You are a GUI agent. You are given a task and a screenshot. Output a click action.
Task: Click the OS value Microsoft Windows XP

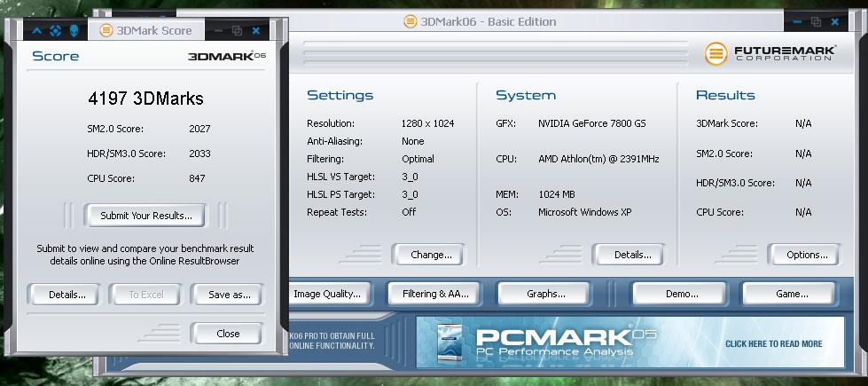(x=584, y=212)
